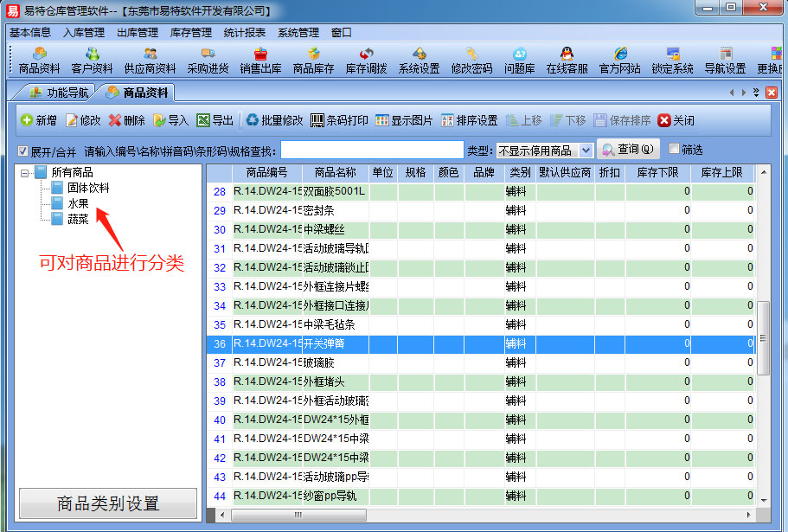Image resolution: width=788 pixels, height=532 pixels.
Task: Open 销售出库 in the toolbar
Action: pos(260,61)
